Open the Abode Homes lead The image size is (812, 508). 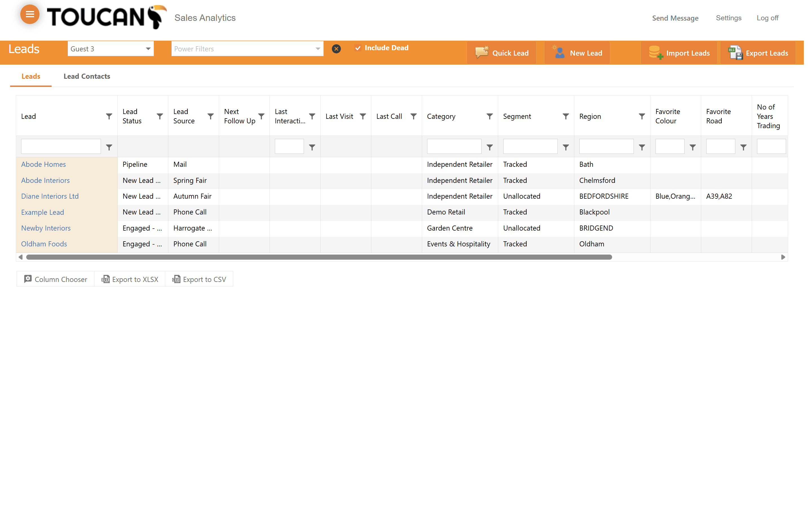(x=44, y=164)
